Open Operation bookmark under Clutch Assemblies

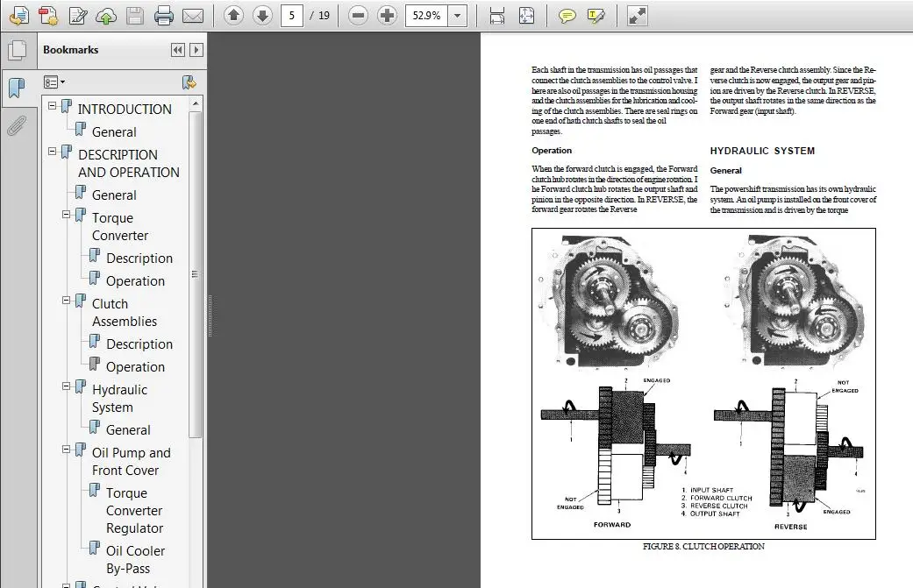point(135,367)
